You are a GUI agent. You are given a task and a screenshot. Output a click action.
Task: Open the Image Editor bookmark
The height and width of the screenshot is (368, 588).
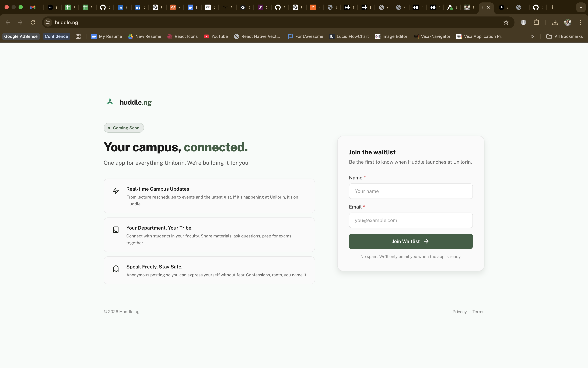click(x=391, y=36)
